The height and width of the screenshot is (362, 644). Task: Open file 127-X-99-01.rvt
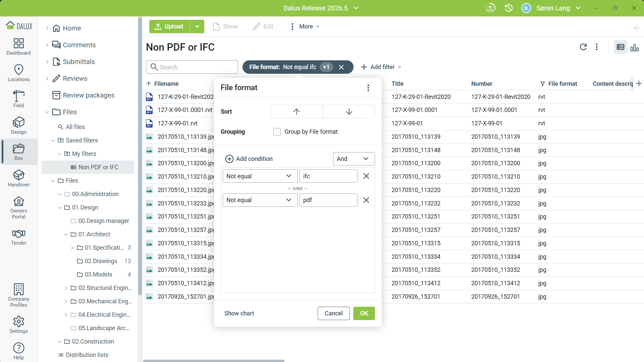(x=177, y=123)
